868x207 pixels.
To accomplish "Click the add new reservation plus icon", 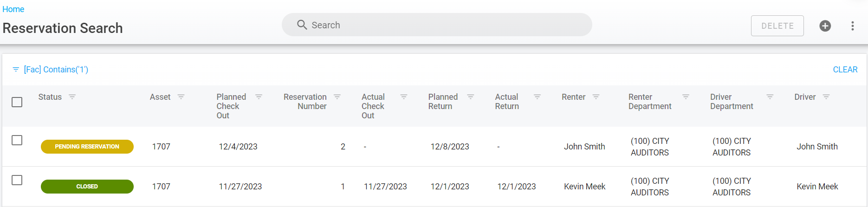I will click(825, 26).
